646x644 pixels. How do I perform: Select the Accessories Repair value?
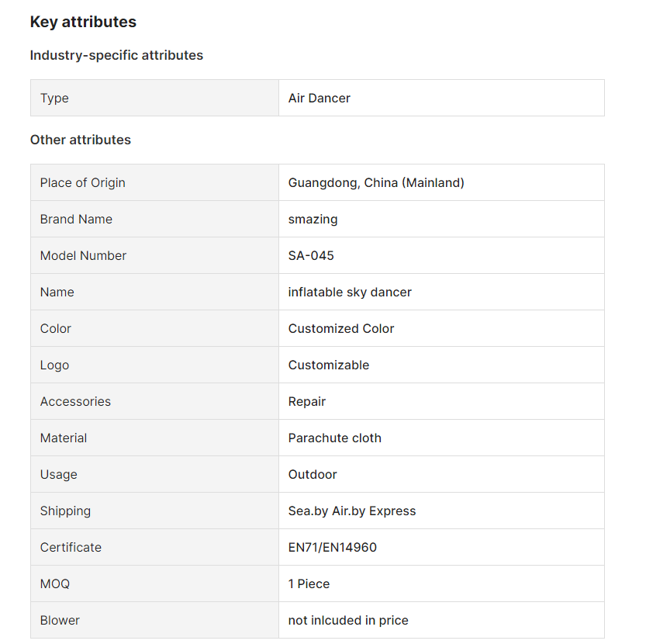[x=307, y=401]
